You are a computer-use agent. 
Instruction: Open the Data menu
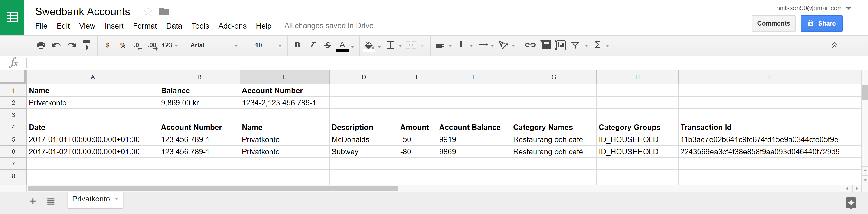click(x=174, y=26)
